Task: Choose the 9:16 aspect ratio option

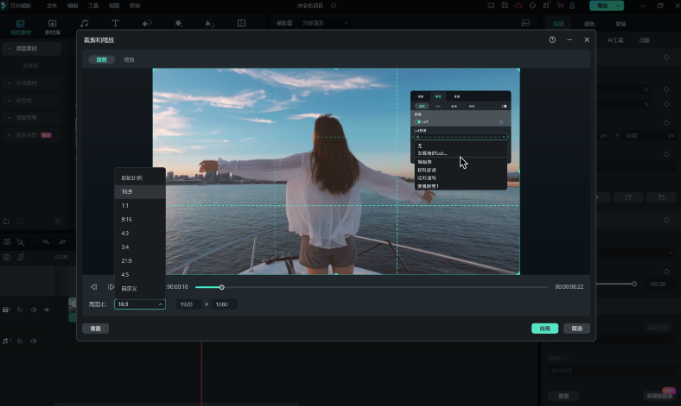Action: tap(127, 218)
